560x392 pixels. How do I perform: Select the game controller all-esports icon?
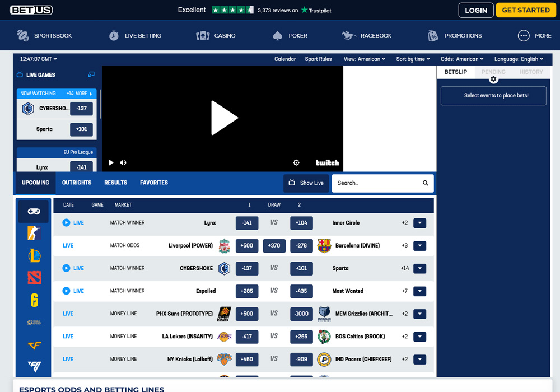pyautogui.click(x=34, y=212)
